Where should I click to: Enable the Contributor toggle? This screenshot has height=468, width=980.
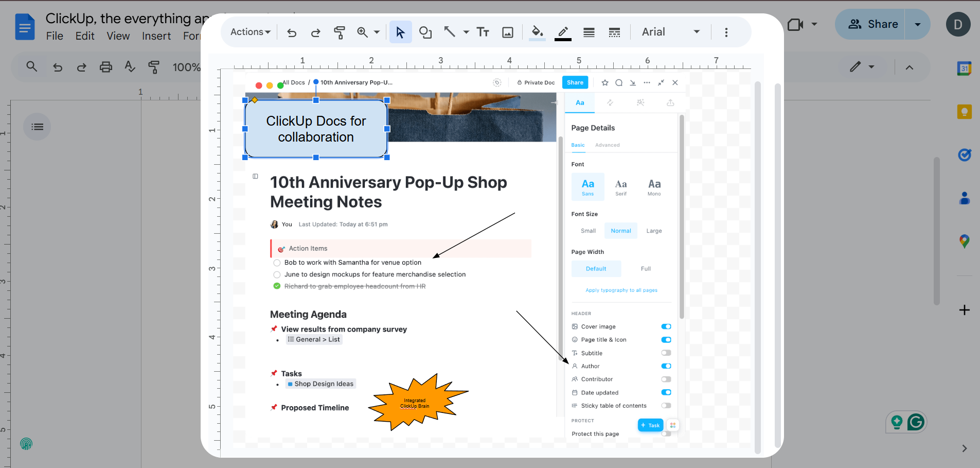click(666, 379)
